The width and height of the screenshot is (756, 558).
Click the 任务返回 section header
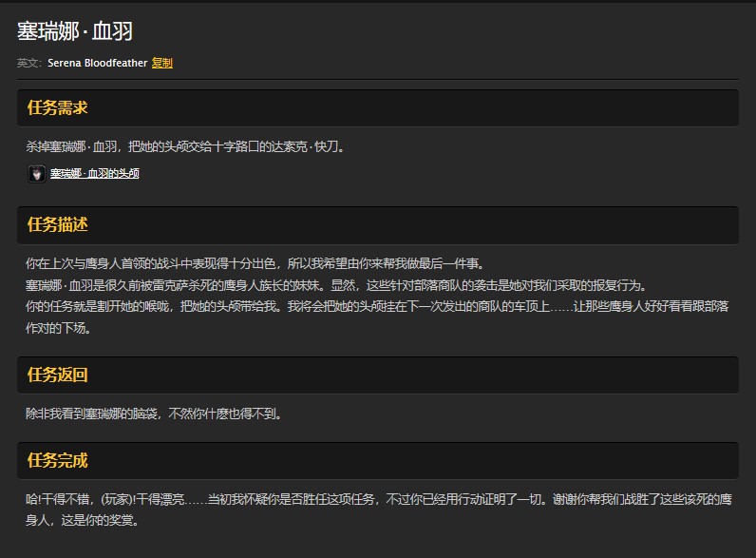click(x=58, y=375)
